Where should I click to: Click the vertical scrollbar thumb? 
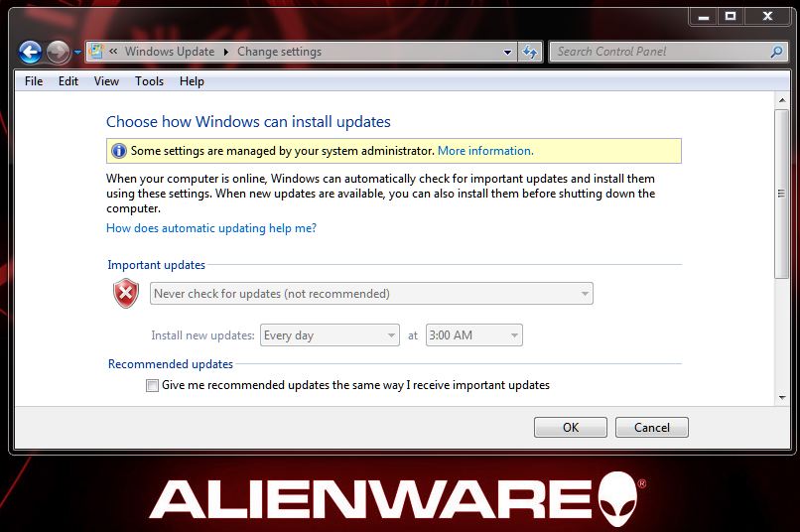[x=781, y=194]
